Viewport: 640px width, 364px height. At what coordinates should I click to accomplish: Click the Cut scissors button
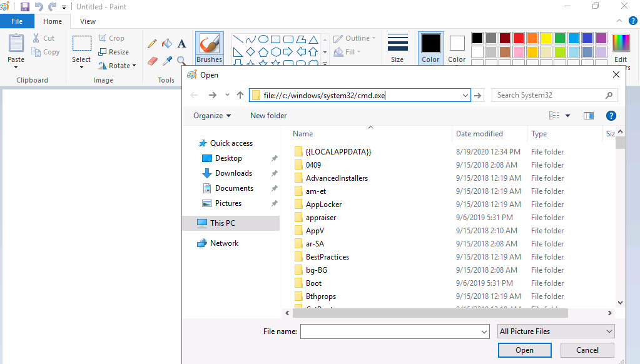click(43, 38)
